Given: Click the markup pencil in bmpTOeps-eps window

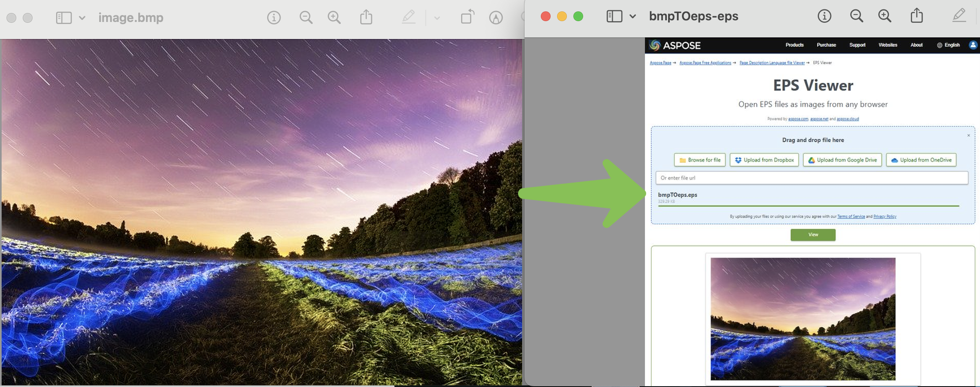Looking at the screenshot, I should pos(959,16).
